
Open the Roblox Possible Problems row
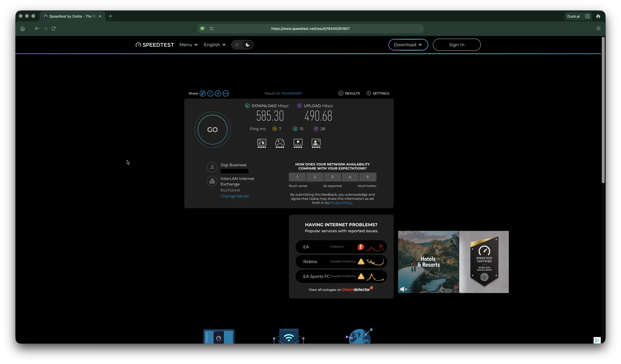(x=341, y=262)
